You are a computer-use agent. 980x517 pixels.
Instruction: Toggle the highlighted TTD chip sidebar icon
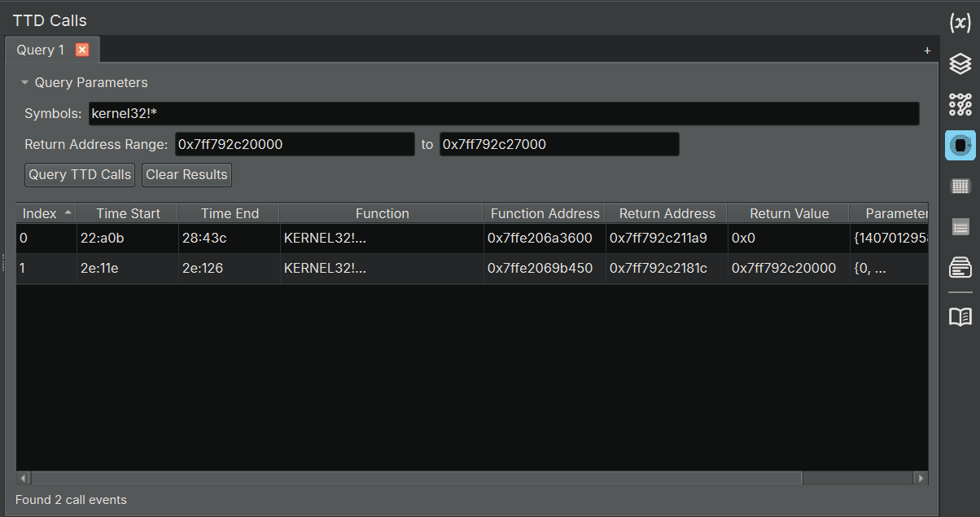[x=960, y=145]
